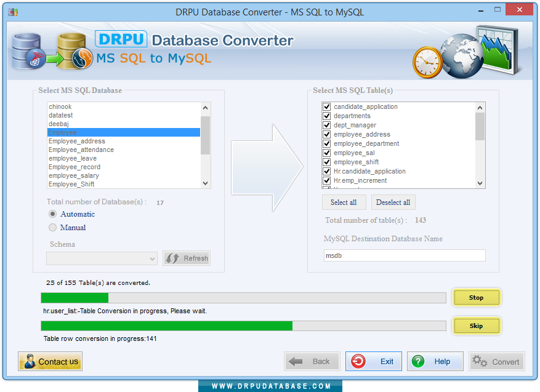Select employee_salary database

point(124,175)
